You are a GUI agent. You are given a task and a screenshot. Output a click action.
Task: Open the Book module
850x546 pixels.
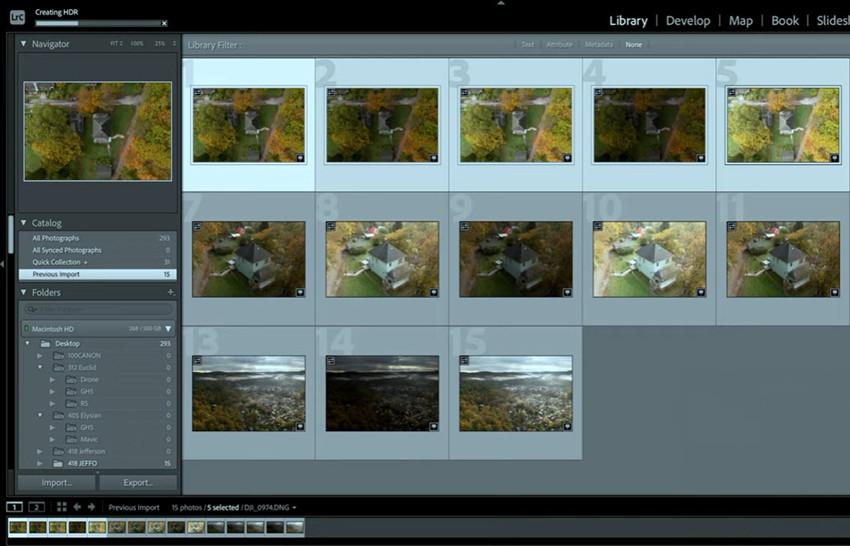click(785, 21)
